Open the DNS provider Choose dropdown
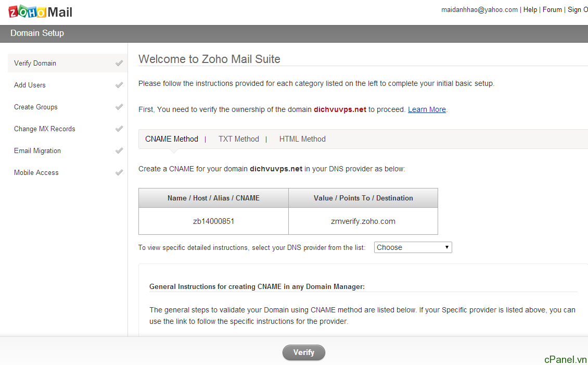The image size is (588, 365). (x=413, y=247)
